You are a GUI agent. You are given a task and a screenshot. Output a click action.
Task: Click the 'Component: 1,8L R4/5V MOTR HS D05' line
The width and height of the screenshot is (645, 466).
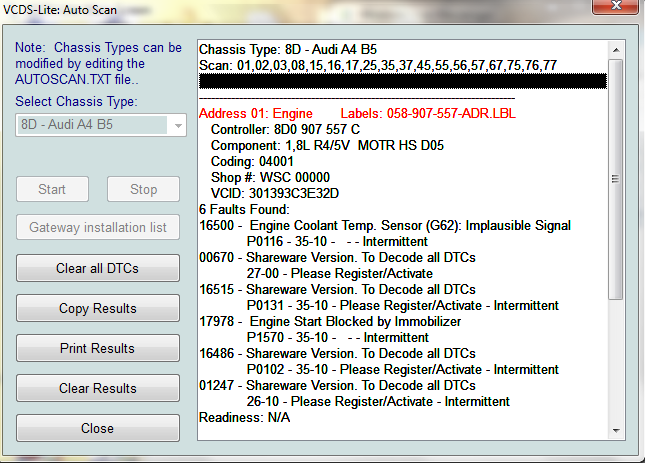(x=327, y=146)
